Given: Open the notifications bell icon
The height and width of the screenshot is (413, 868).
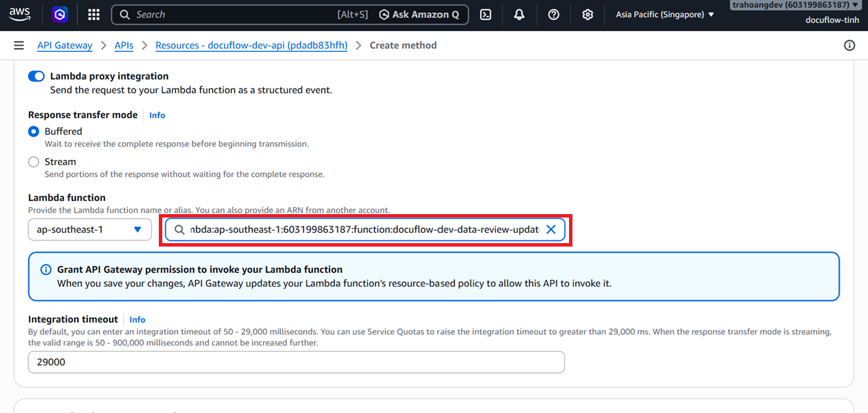Looking at the screenshot, I should [x=519, y=15].
